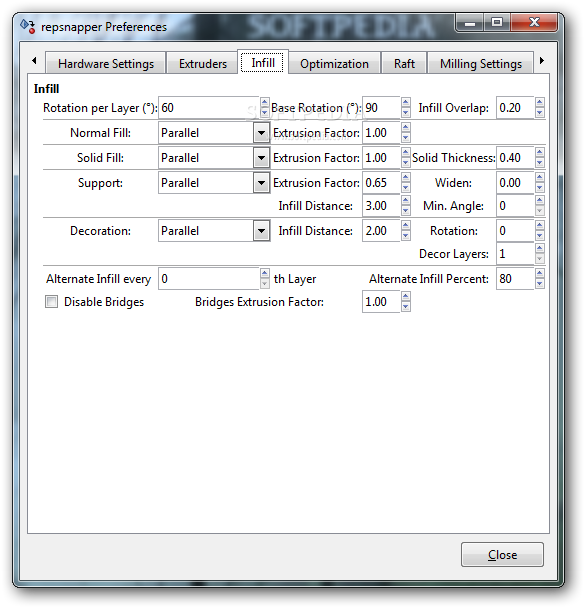This screenshot has width=585, height=608.
Task: Increase Support Infill Distance
Action: point(406,200)
